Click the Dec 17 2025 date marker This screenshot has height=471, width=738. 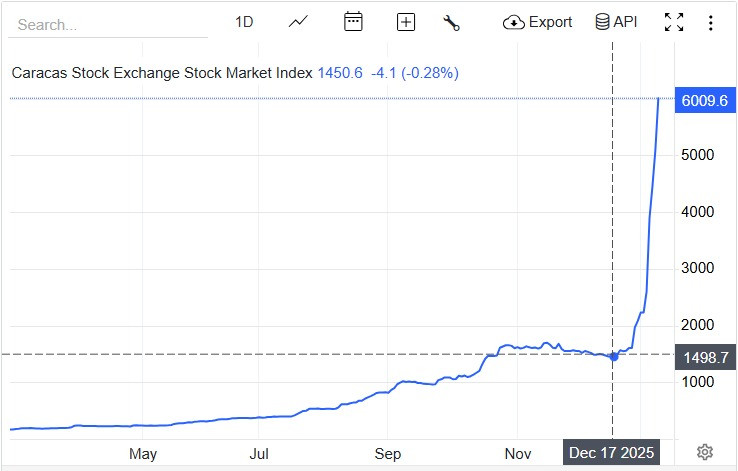(x=611, y=453)
